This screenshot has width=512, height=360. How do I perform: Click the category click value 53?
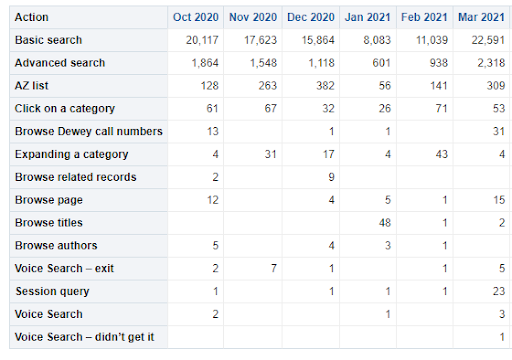[x=499, y=109]
